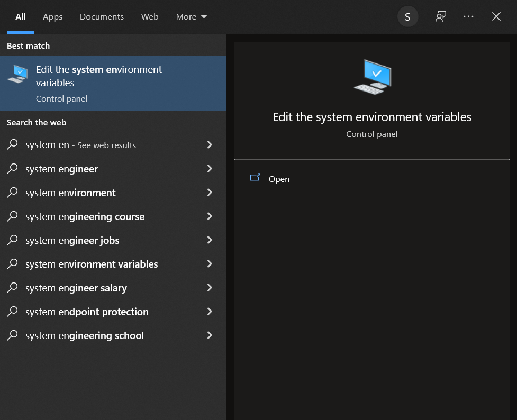Click the best match computer icon
Image resolution: width=517 pixels, height=420 pixels.
(x=17, y=74)
